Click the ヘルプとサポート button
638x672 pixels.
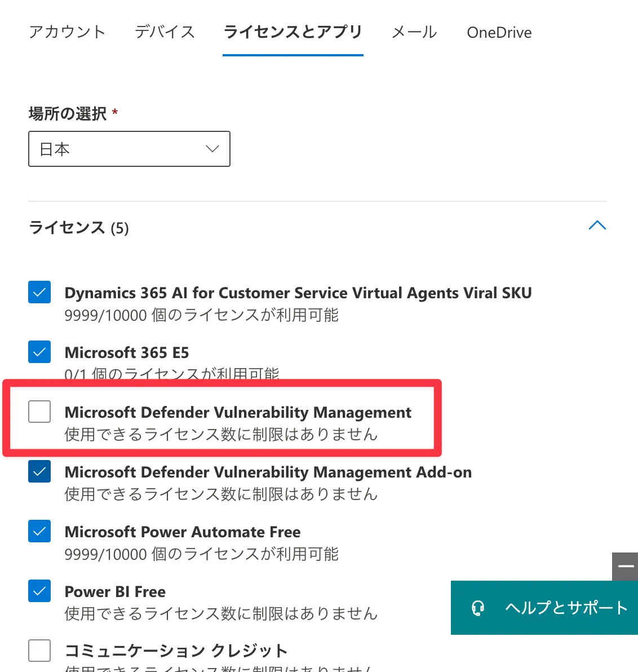pyautogui.click(x=566, y=608)
